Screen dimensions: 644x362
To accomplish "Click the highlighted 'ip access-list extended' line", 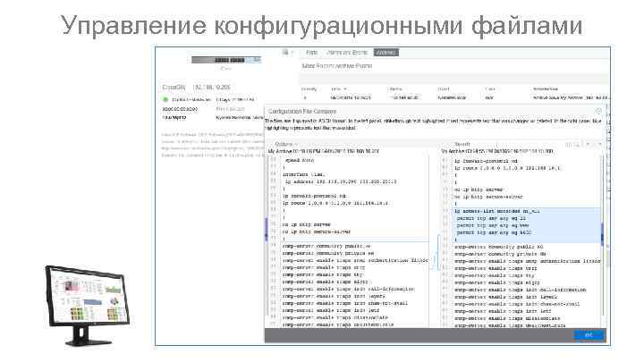I will point(497,211).
